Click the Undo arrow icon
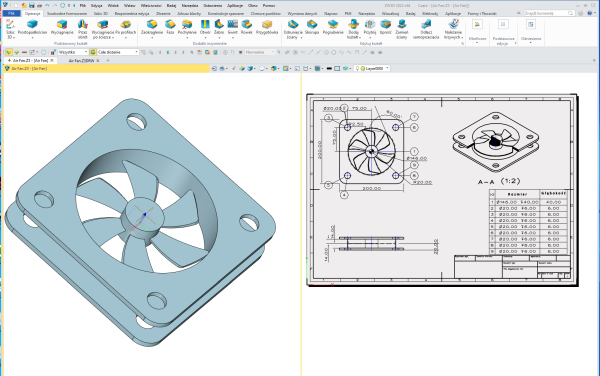The image size is (600, 376). [x=47, y=5]
